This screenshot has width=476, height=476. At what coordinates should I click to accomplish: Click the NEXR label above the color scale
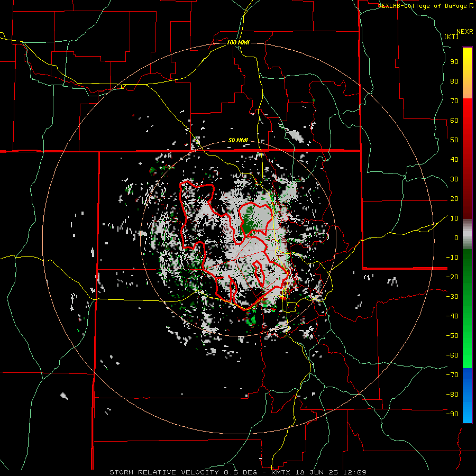(465, 32)
